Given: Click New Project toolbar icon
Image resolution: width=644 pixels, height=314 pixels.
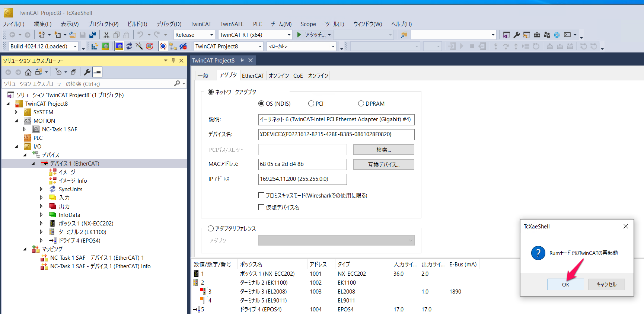Looking at the screenshot, I should click(41, 35).
